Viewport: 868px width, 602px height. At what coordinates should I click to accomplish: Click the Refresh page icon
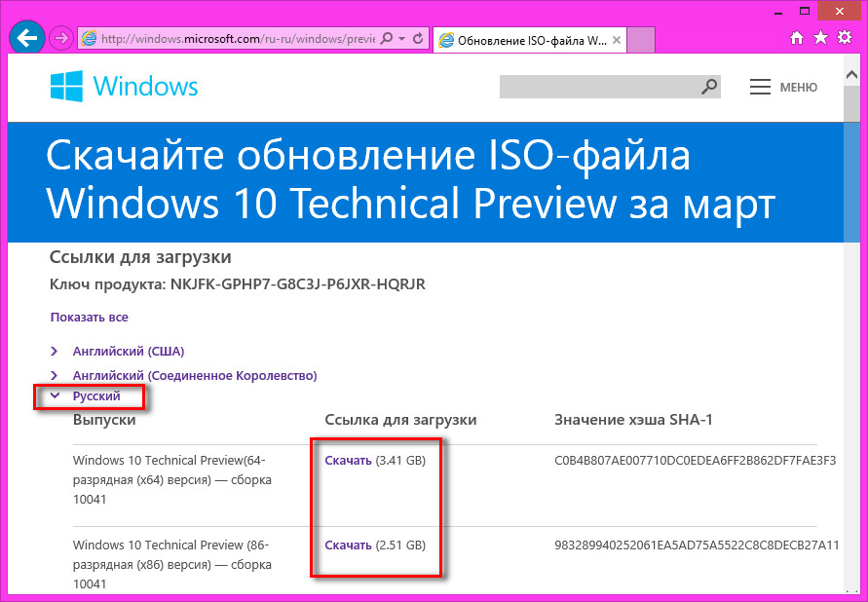click(x=419, y=38)
